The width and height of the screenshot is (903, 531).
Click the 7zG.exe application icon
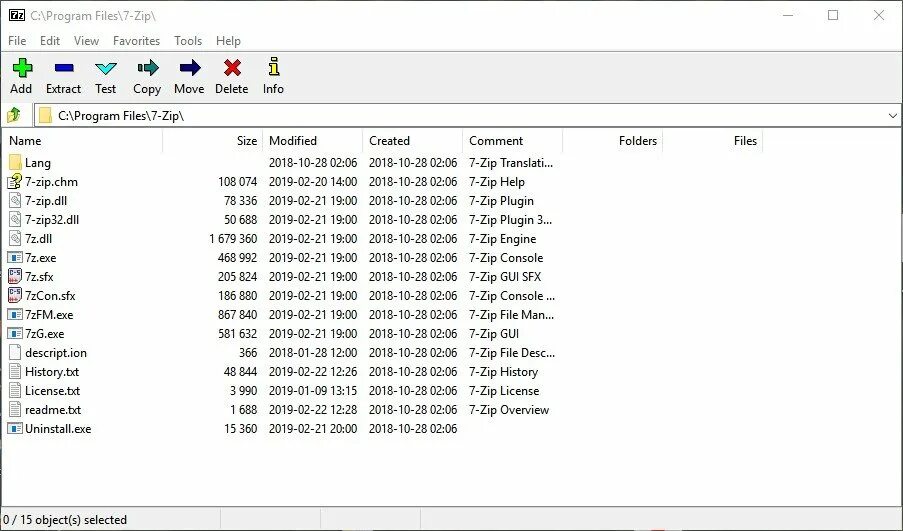[15, 333]
